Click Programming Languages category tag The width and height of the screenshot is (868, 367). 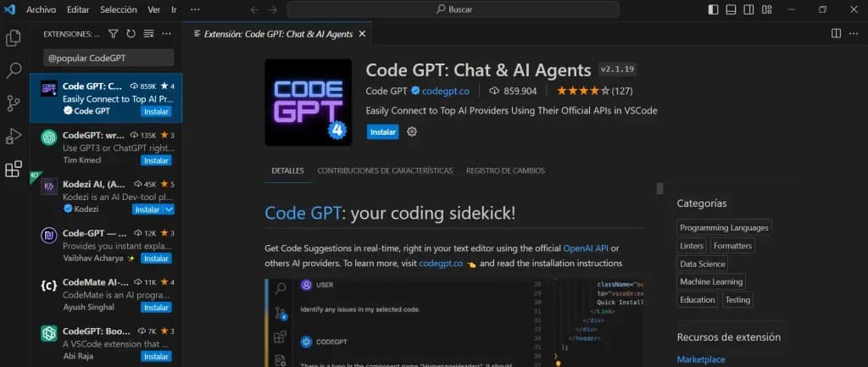(x=724, y=227)
